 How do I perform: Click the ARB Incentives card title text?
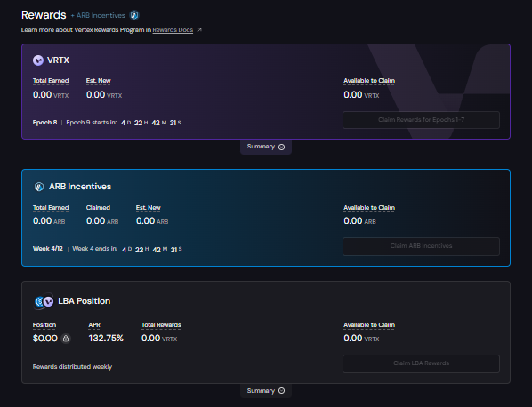80,187
